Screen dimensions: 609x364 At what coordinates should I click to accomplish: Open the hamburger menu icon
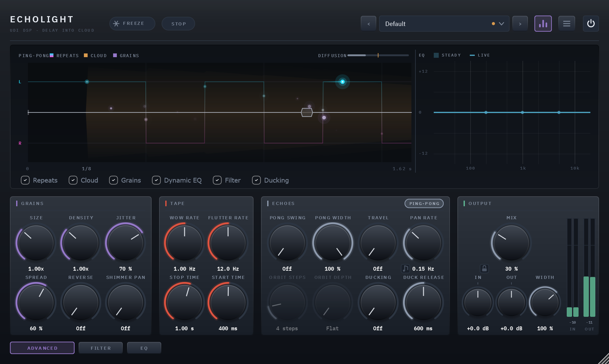coord(566,24)
